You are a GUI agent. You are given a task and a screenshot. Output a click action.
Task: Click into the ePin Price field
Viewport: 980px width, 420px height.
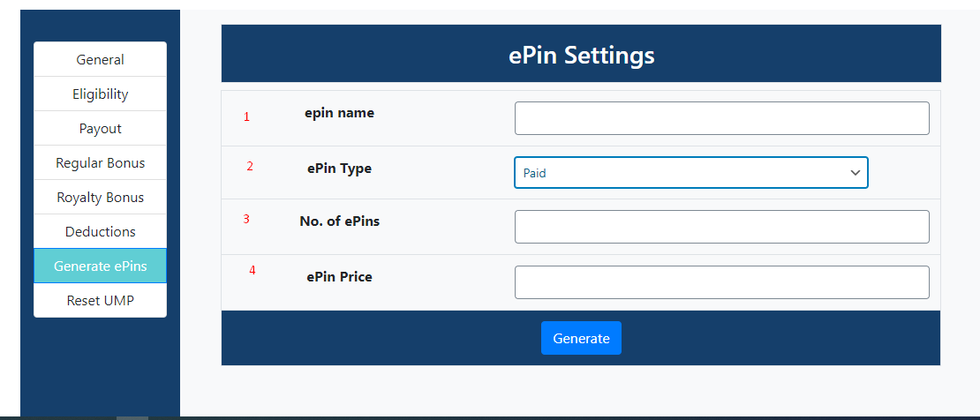[721, 282]
